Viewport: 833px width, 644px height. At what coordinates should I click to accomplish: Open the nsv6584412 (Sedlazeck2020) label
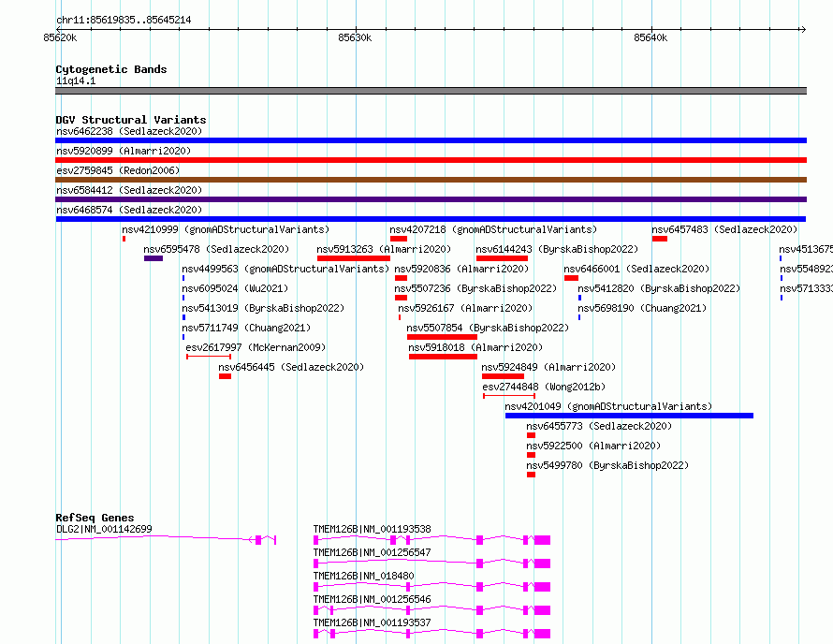[x=129, y=190]
